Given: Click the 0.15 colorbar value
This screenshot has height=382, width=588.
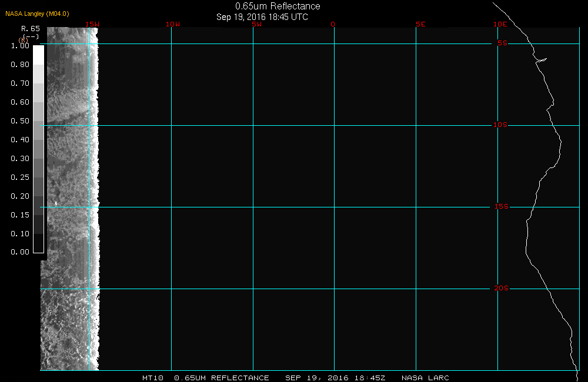Looking at the screenshot, I should click(x=20, y=215).
